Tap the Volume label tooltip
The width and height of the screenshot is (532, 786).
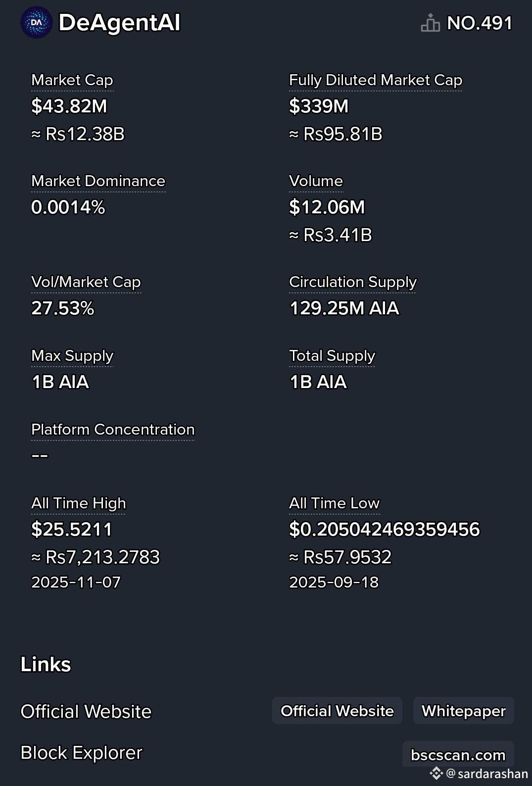point(316,181)
